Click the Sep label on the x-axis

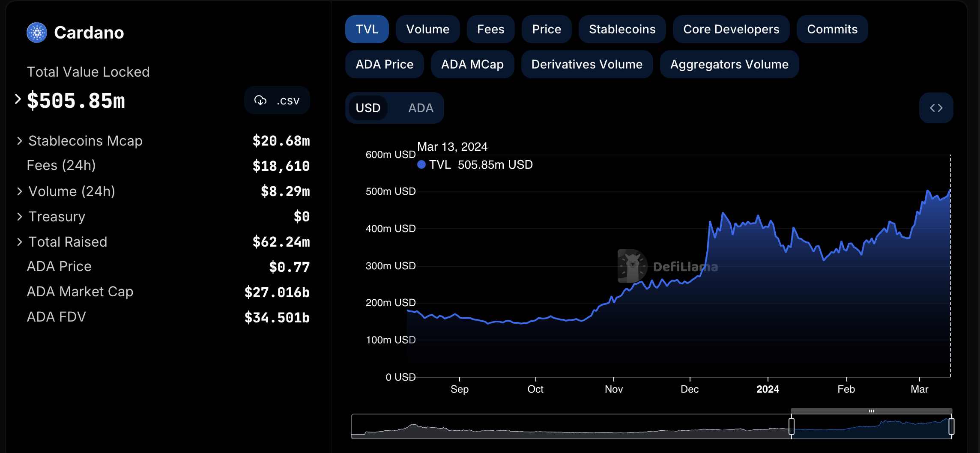tap(460, 389)
